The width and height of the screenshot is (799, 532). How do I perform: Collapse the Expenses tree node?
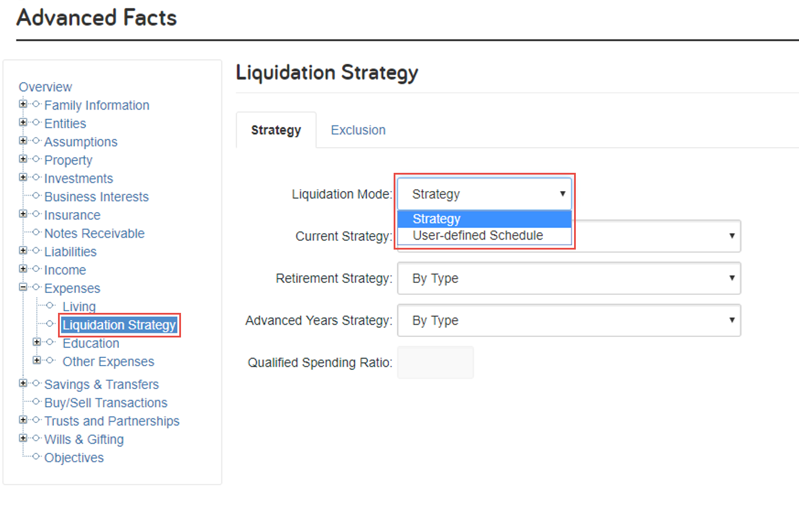23,287
